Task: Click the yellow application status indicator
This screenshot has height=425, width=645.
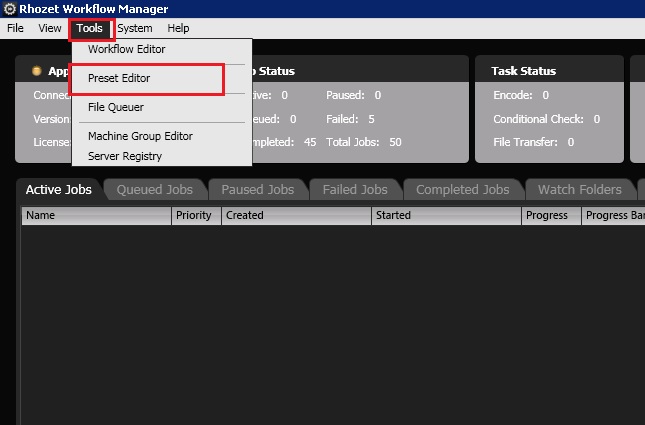Action: (37, 71)
